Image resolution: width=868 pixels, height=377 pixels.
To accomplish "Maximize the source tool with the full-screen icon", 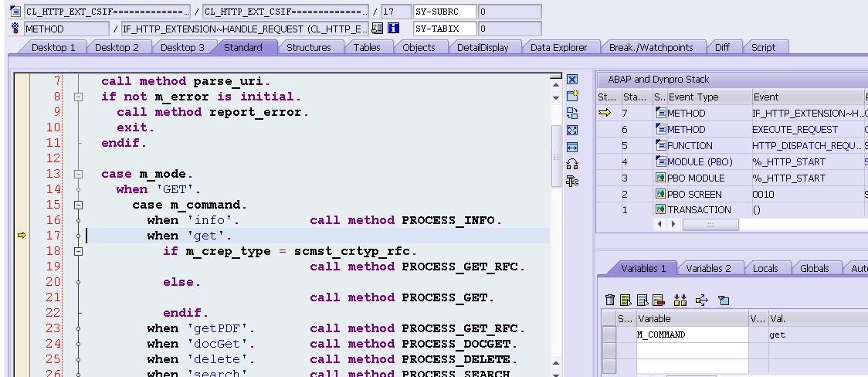I will (572, 131).
